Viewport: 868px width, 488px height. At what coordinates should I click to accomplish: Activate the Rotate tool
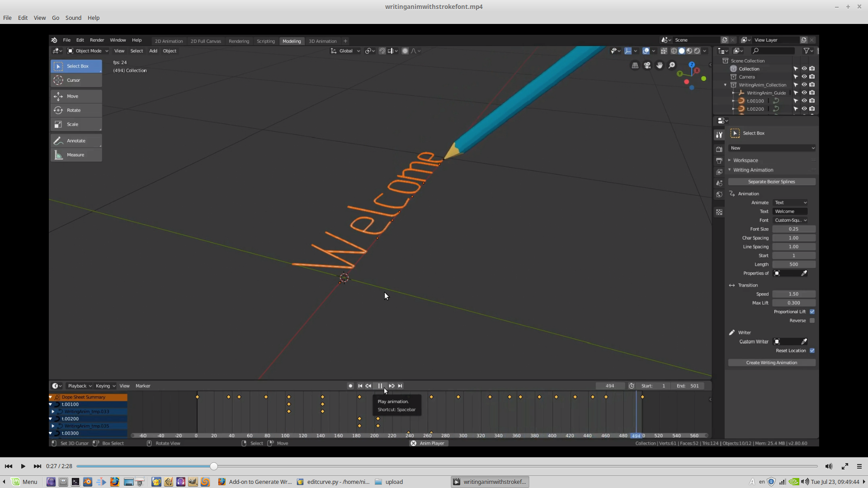click(x=76, y=110)
